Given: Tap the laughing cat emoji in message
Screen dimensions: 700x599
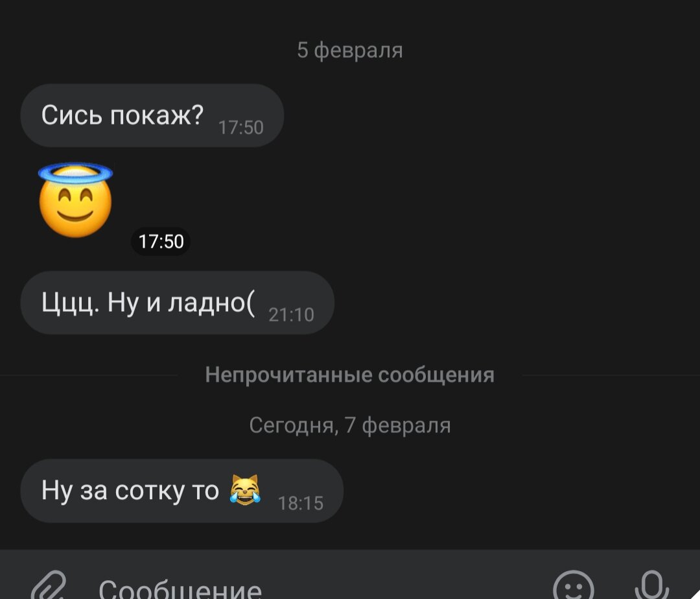Looking at the screenshot, I should [245, 489].
